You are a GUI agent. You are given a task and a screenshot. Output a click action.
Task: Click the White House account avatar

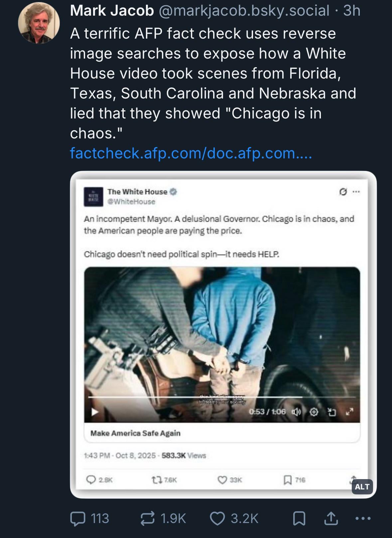(x=93, y=197)
